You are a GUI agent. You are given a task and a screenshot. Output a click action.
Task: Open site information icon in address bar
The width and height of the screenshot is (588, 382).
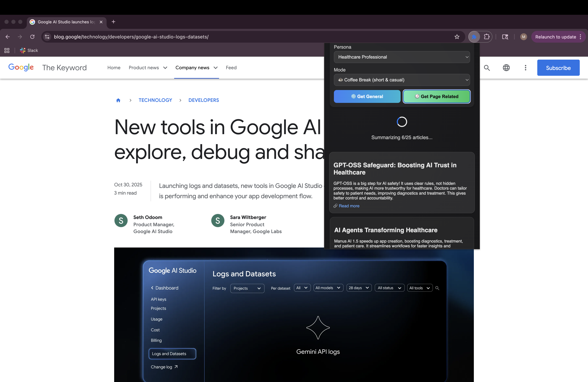pos(47,37)
